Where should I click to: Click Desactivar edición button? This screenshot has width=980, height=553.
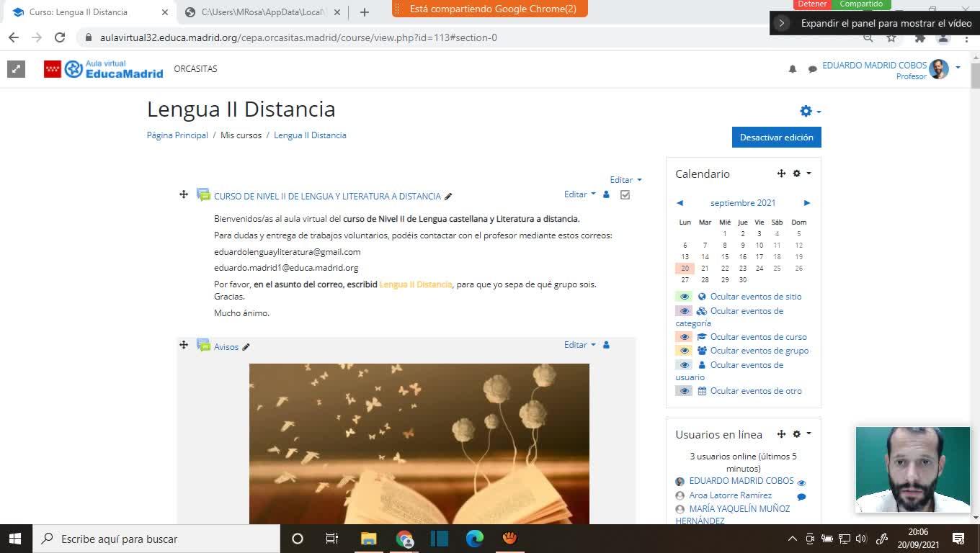tap(776, 137)
